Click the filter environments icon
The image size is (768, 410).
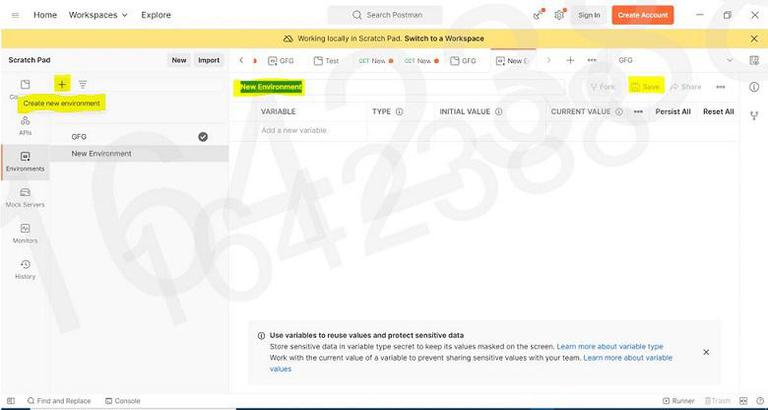(x=83, y=84)
